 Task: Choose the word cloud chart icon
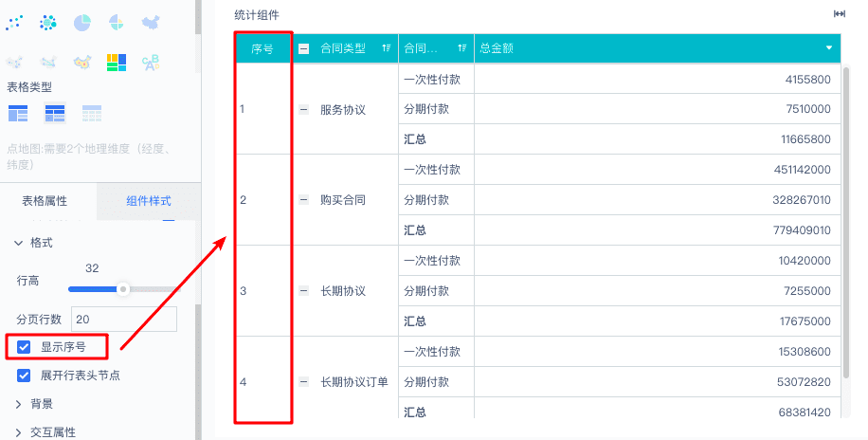150,62
